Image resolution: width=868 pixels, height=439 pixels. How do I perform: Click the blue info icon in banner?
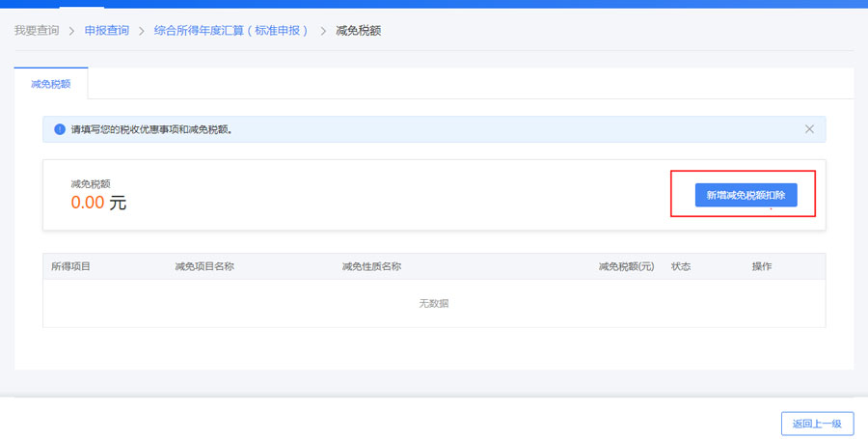coord(60,129)
